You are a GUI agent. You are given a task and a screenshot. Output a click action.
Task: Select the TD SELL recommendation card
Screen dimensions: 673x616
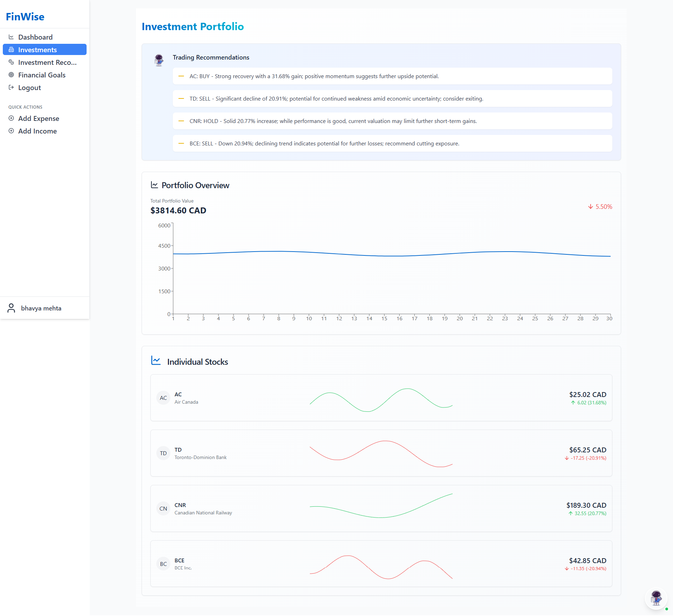pos(392,98)
